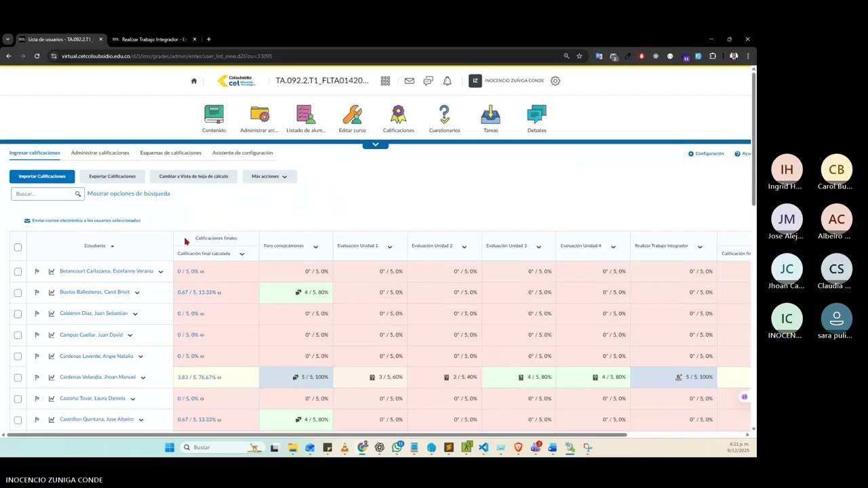Screen dimensions: 868x488
Task: Click the browser address bar URL
Action: point(166,56)
